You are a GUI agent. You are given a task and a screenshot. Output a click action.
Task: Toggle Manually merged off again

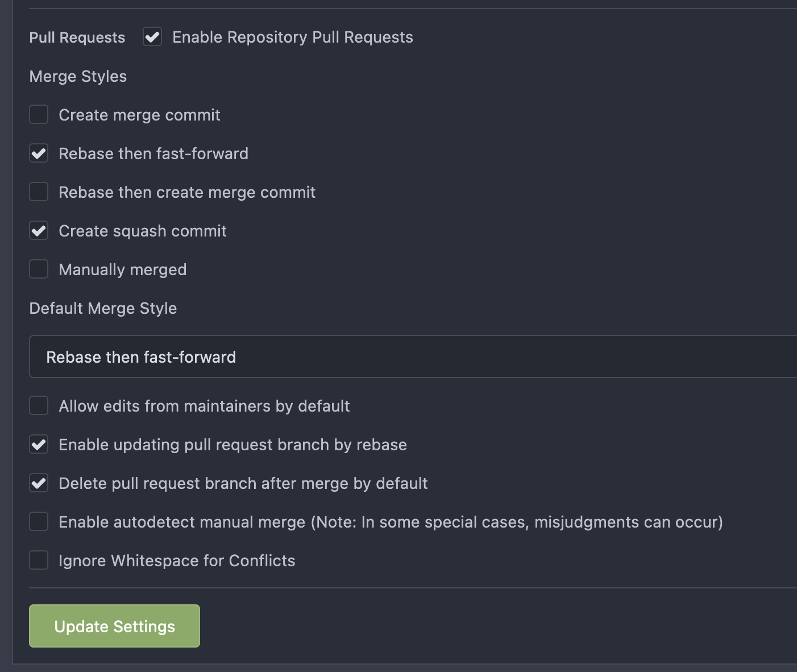click(38, 269)
